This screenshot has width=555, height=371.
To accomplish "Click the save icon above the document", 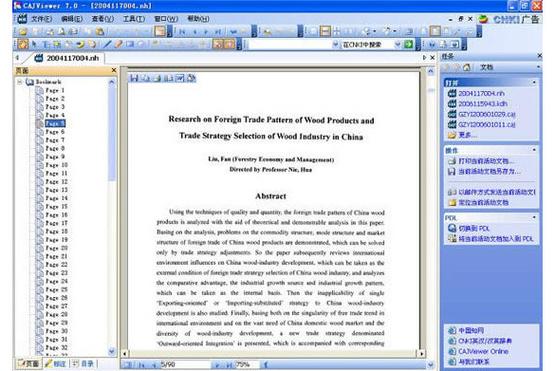I will 134,78.
